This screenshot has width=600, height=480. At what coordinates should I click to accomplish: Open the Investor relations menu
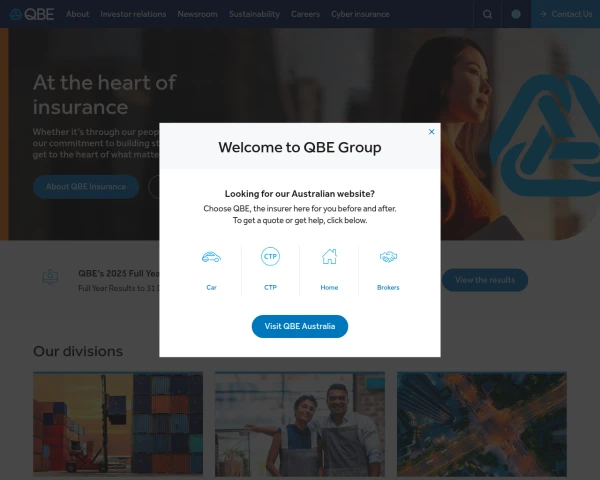pyautogui.click(x=133, y=14)
